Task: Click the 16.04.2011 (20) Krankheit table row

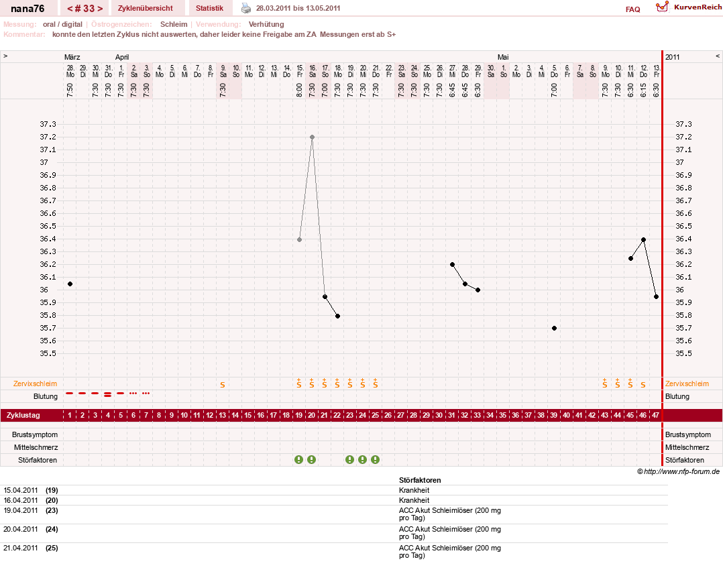Action: point(334,500)
